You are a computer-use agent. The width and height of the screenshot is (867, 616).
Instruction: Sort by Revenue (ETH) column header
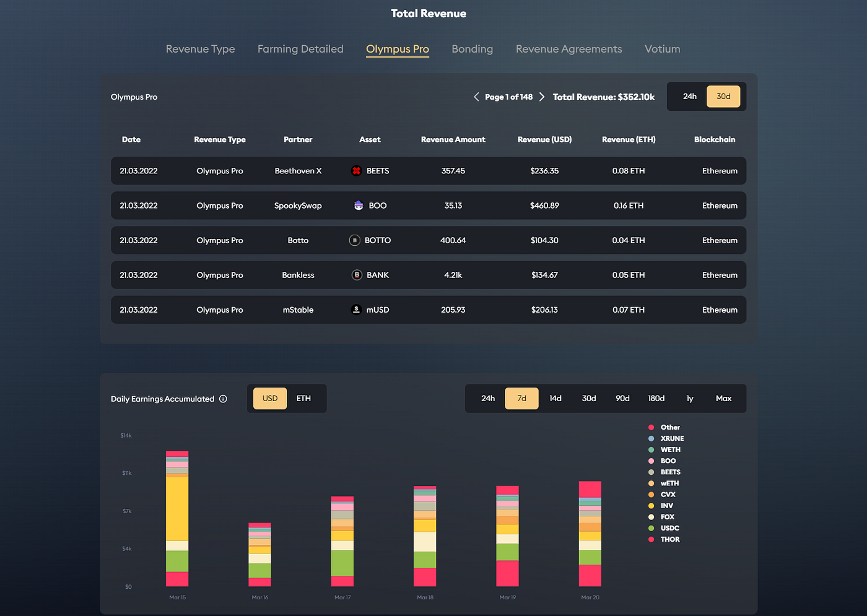point(629,139)
